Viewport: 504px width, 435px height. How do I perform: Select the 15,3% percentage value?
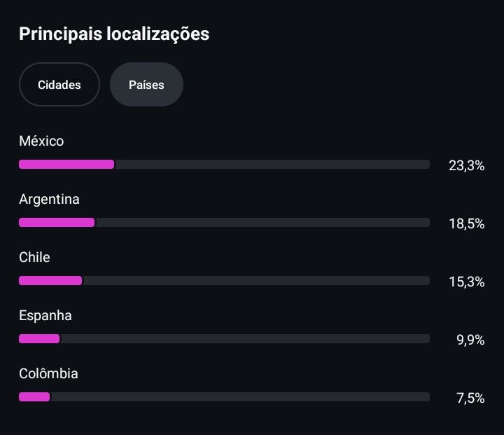click(x=466, y=282)
